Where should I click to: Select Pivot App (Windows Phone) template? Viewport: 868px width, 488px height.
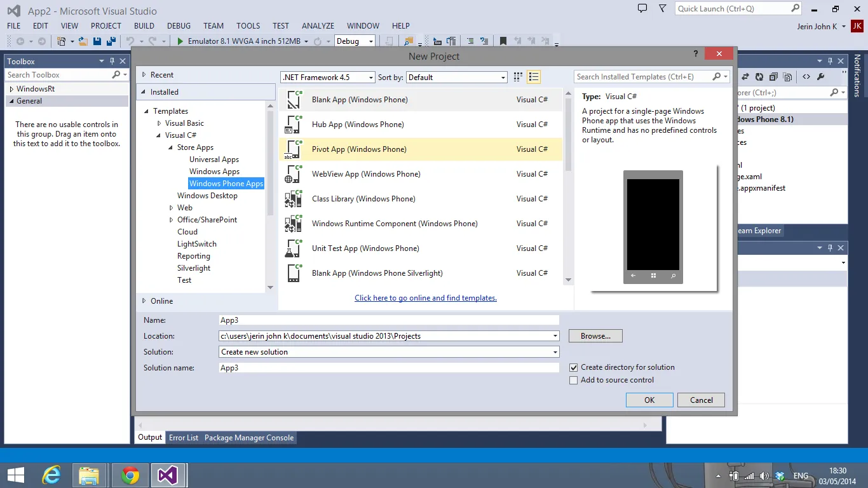click(x=421, y=149)
